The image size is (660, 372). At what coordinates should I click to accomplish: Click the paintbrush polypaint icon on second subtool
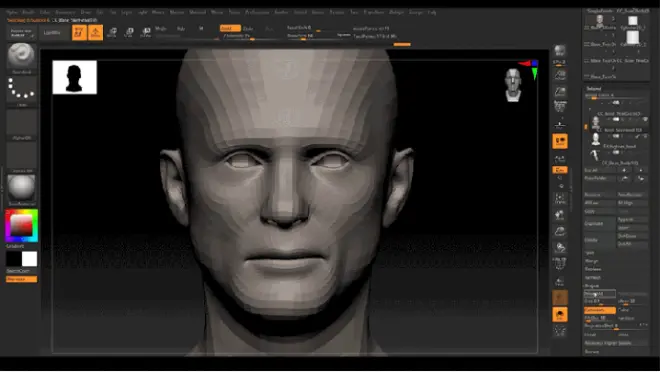638,136
